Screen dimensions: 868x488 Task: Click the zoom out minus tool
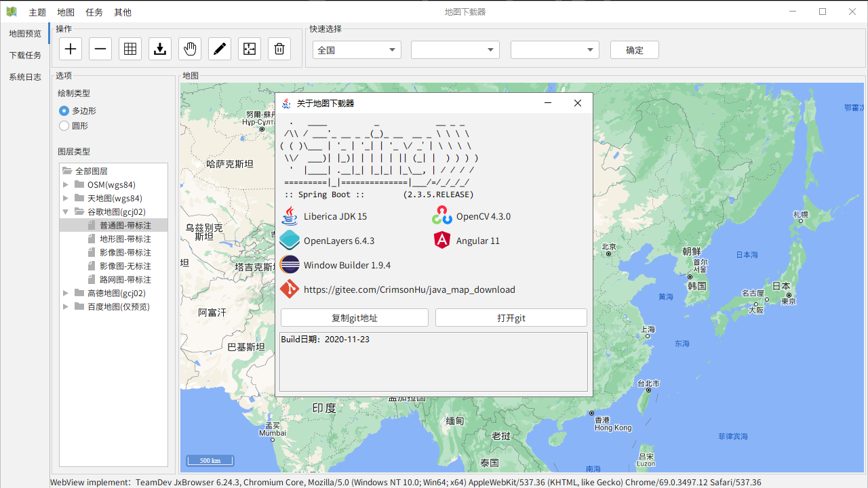click(100, 49)
